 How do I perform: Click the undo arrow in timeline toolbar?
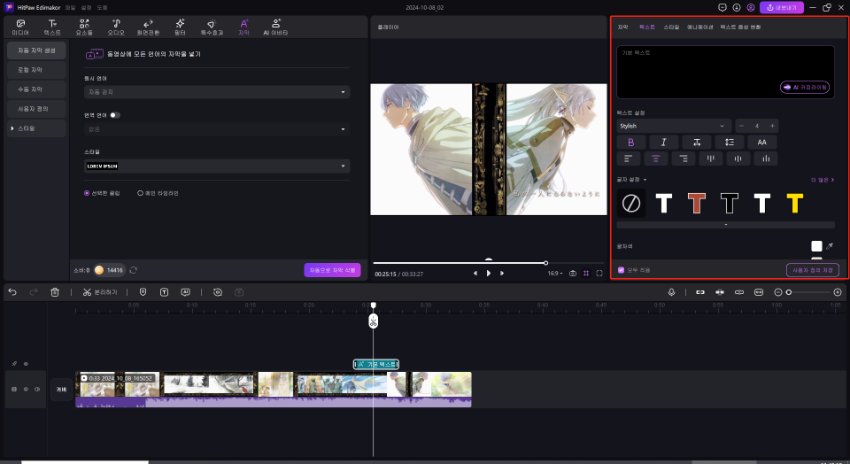pos(12,292)
